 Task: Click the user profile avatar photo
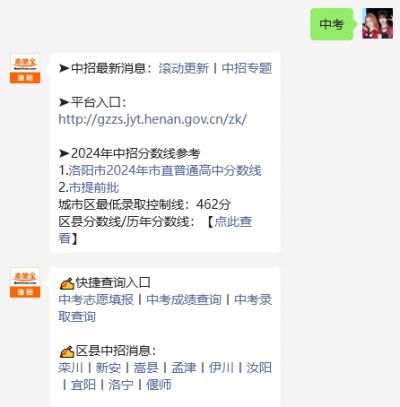[x=377, y=23]
